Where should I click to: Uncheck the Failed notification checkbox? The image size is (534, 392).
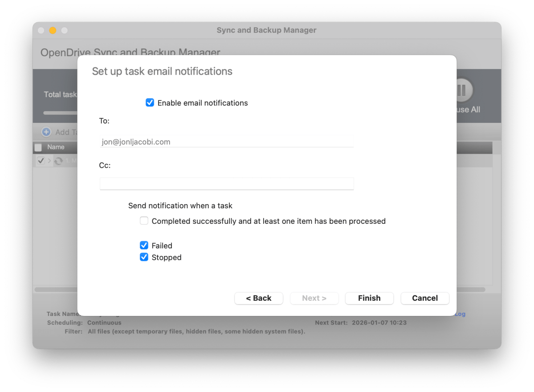click(x=144, y=245)
